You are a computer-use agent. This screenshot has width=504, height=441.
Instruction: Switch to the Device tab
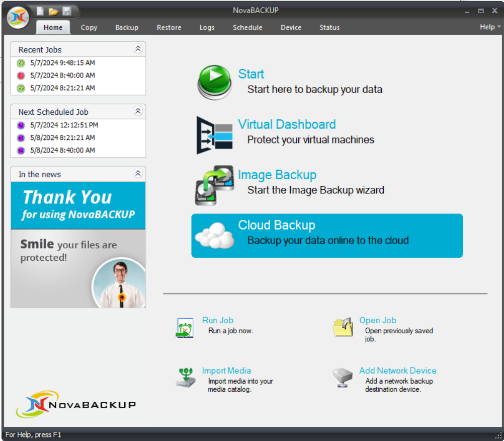point(291,28)
